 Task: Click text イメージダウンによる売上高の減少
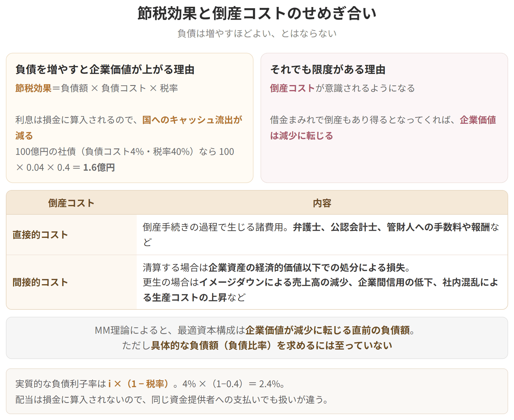click(x=273, y=282)
